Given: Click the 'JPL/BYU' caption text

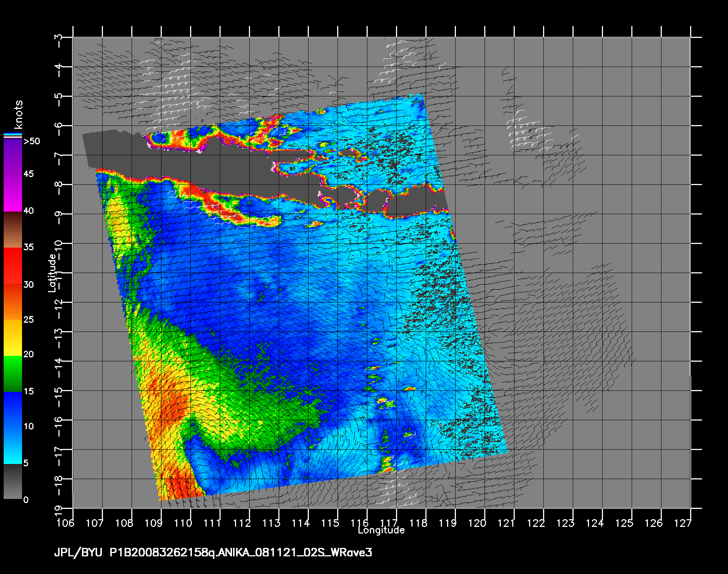Looking at the screenshot, I should pyautogui.click(x=78, y=553).
